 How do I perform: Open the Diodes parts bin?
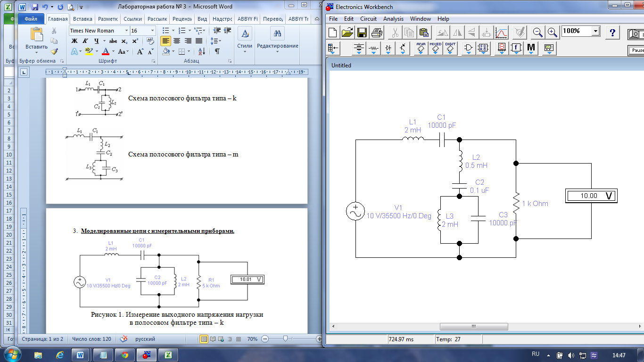tap(388, 48)
